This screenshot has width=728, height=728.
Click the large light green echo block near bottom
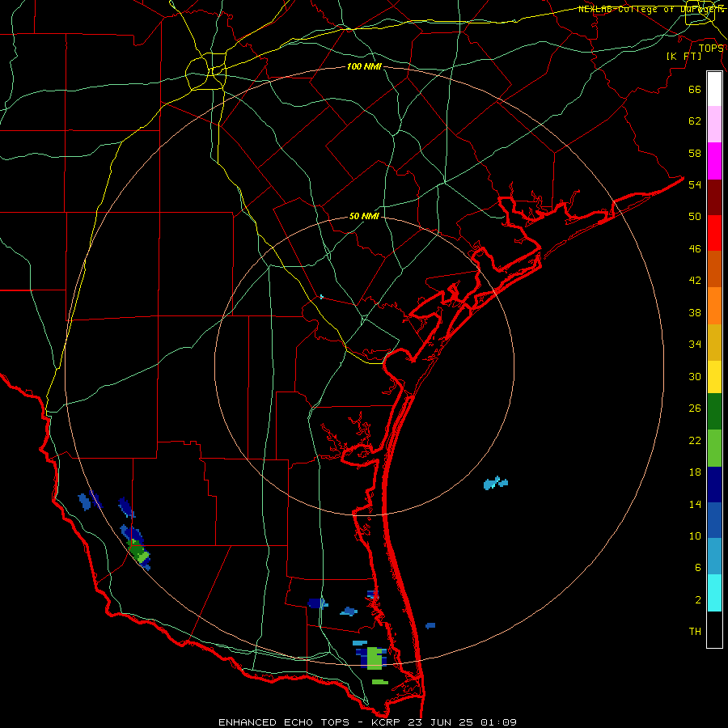point(375,658)
